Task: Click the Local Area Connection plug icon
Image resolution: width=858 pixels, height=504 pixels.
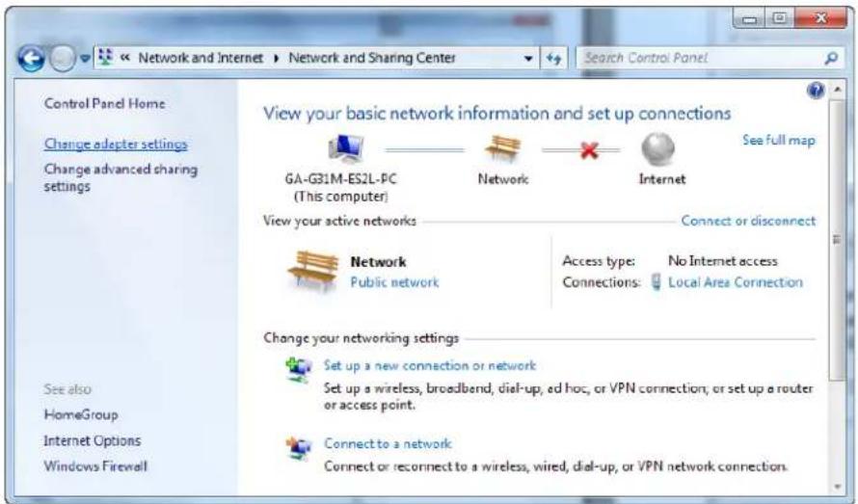Action: [657, 282]
